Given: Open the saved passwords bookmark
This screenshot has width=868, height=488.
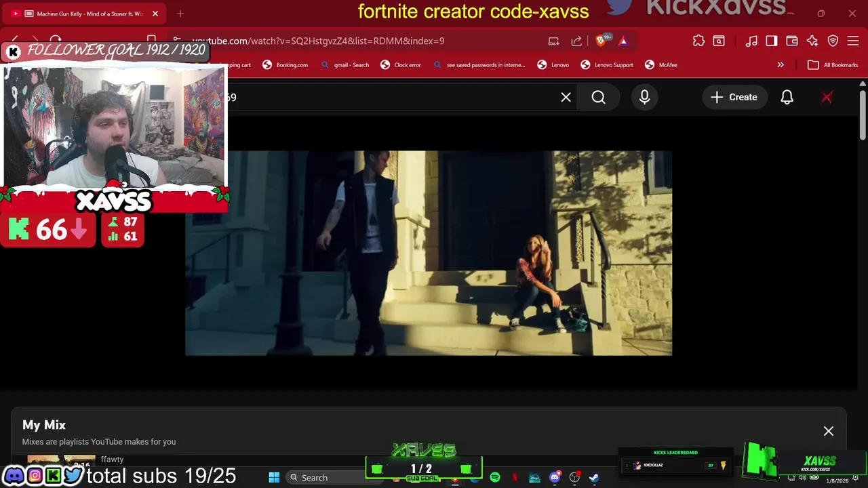Looking at the screenshot, I should [x=479, y=65].
